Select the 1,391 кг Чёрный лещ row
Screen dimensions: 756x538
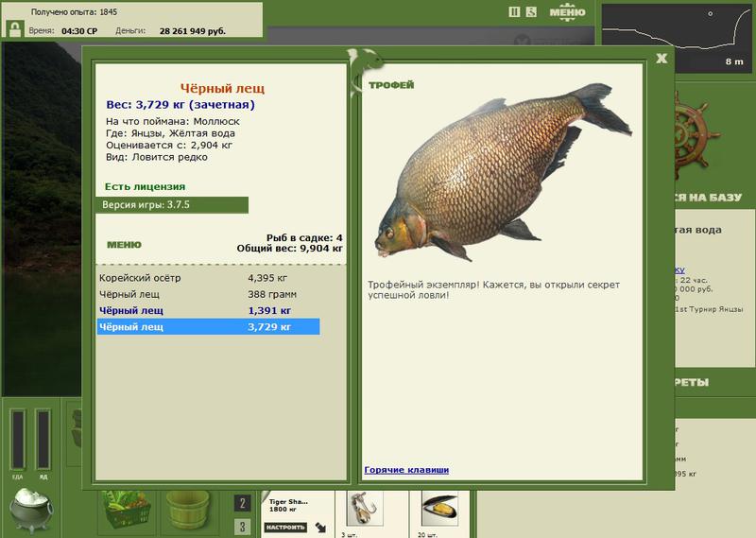[208, 311]
